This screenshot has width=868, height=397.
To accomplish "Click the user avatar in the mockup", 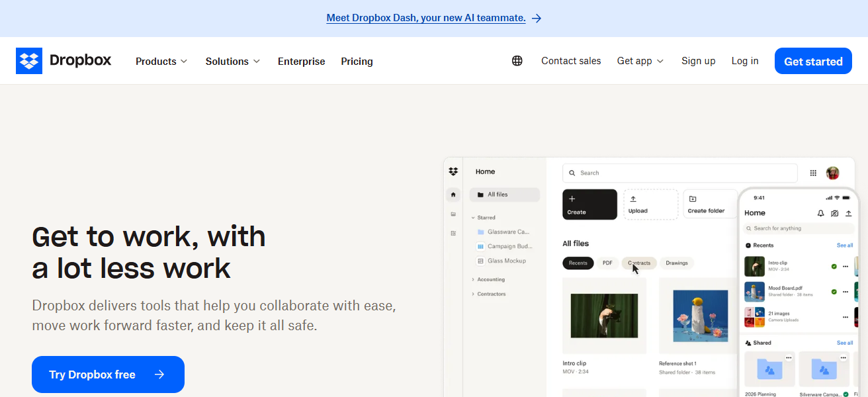I will coord(832,173).
